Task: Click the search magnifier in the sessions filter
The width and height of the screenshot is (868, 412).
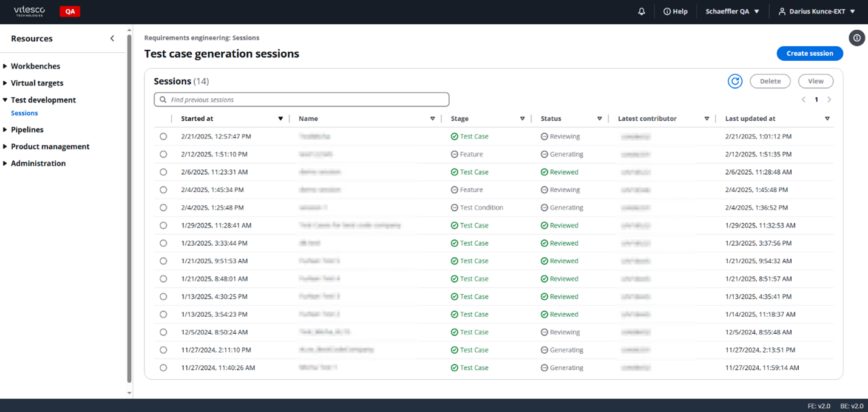Action: pyautogui.click(x=163, y=99)
